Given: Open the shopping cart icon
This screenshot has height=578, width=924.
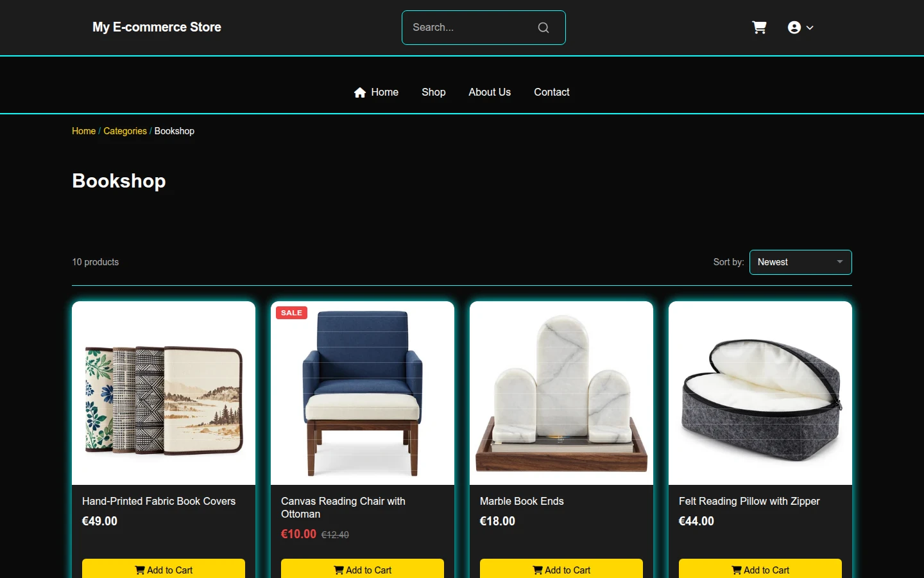Looking at the screenshot, I should click(759, 28).
